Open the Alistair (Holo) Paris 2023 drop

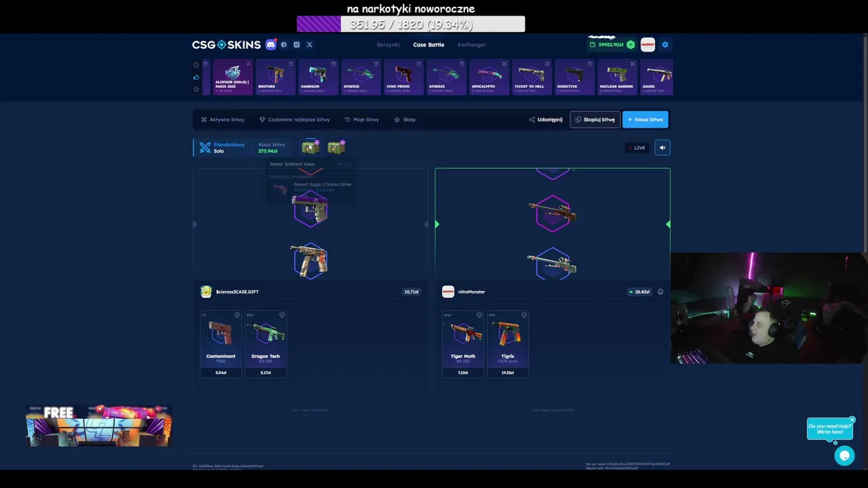pyautogui.click(x=232, y=77)
